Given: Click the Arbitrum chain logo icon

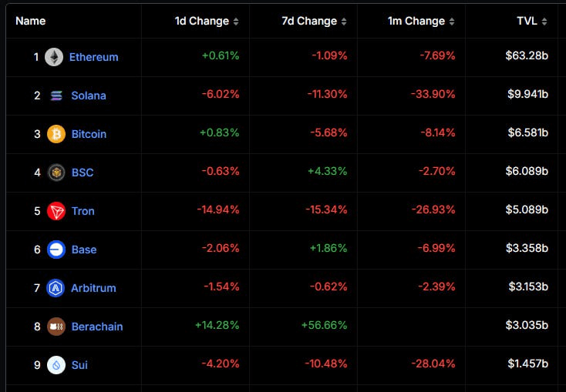Looking at the screenshot, I should click(56, 288).
